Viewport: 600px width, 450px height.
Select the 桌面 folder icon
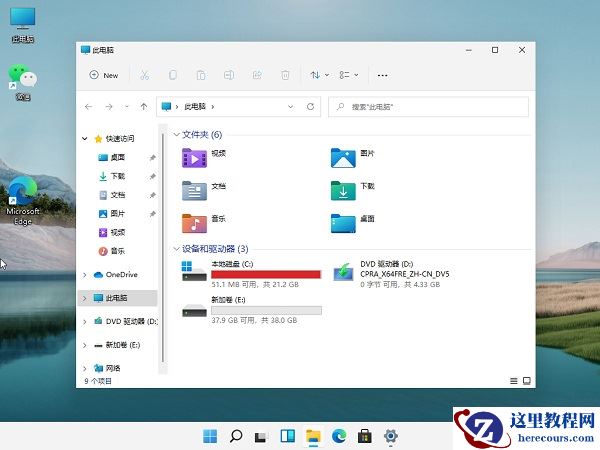click(343, 223)
